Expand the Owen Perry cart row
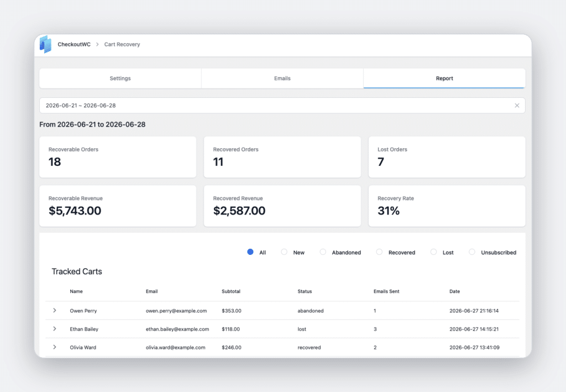 pyautogui.click(x=55, y=310)
